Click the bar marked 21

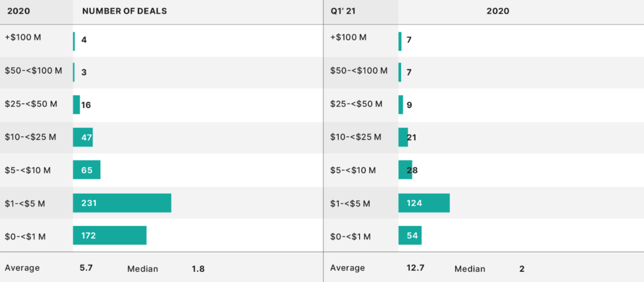[402, 137]
